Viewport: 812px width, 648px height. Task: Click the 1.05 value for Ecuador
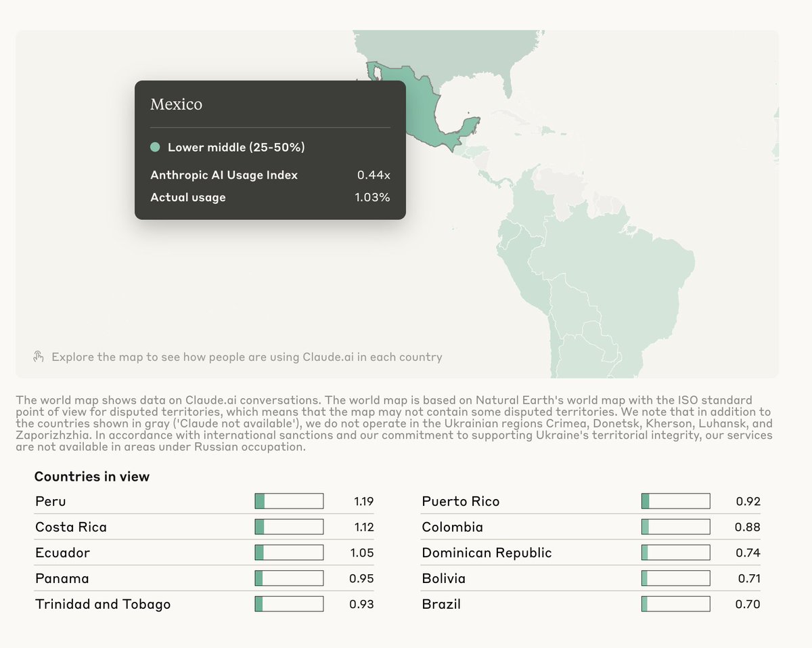pos(362,553)
